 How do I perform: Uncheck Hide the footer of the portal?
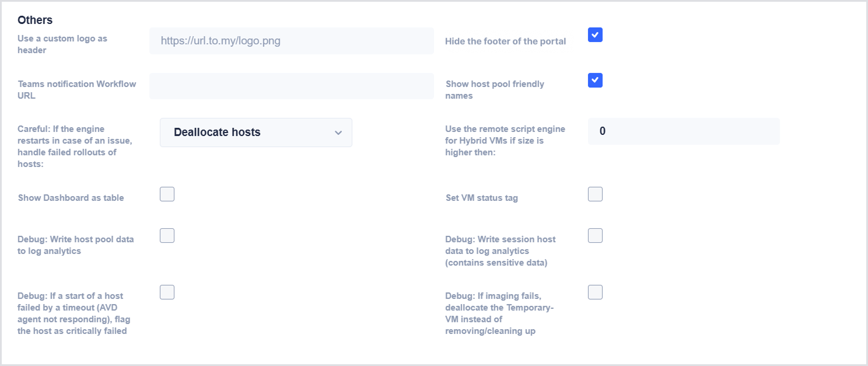pos(595,35)
